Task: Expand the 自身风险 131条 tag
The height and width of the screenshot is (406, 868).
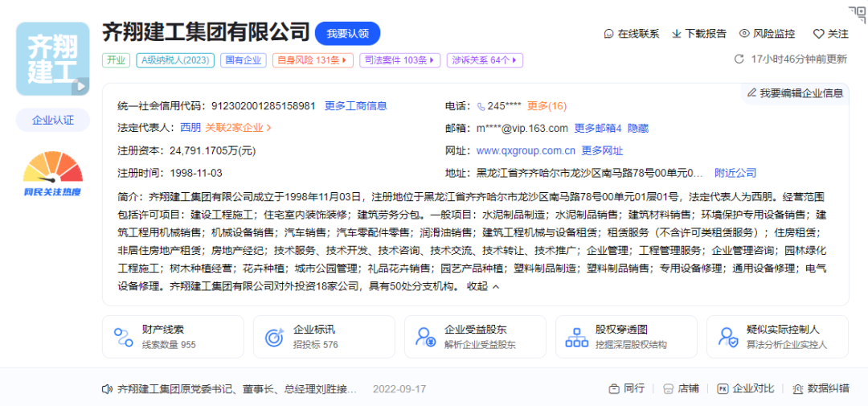Action: pos(313,59)
